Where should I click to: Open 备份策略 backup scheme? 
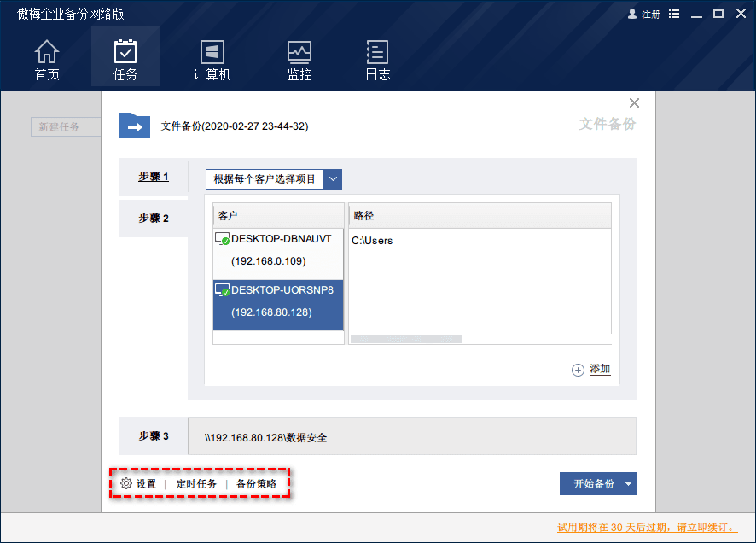click(x=257, y=484)
